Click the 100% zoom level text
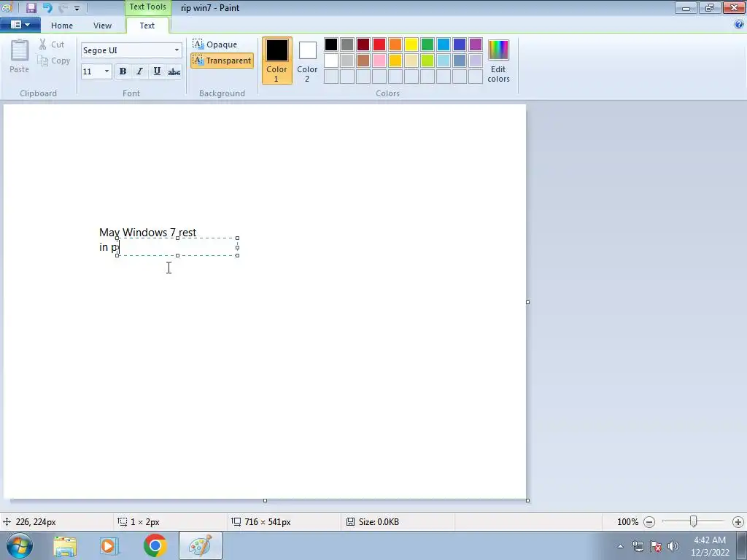This screenshot has width=747, height=560. (627, 522)
